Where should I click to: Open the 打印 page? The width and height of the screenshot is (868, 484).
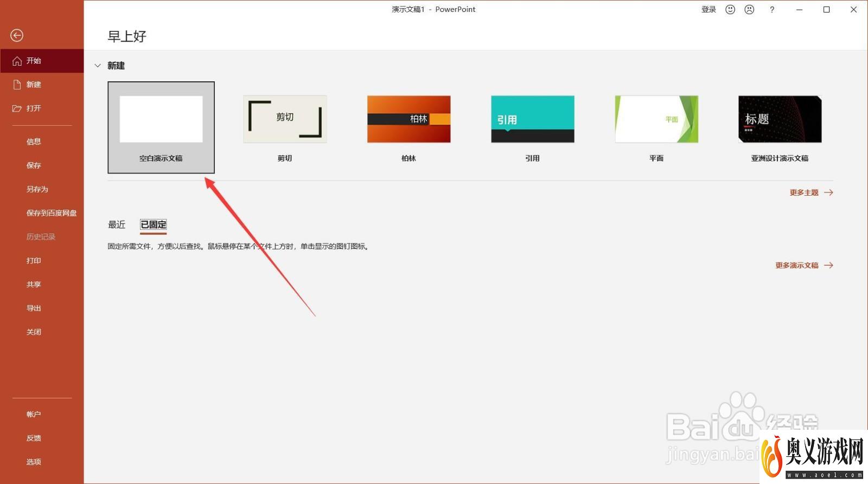[x=34, y=261]
